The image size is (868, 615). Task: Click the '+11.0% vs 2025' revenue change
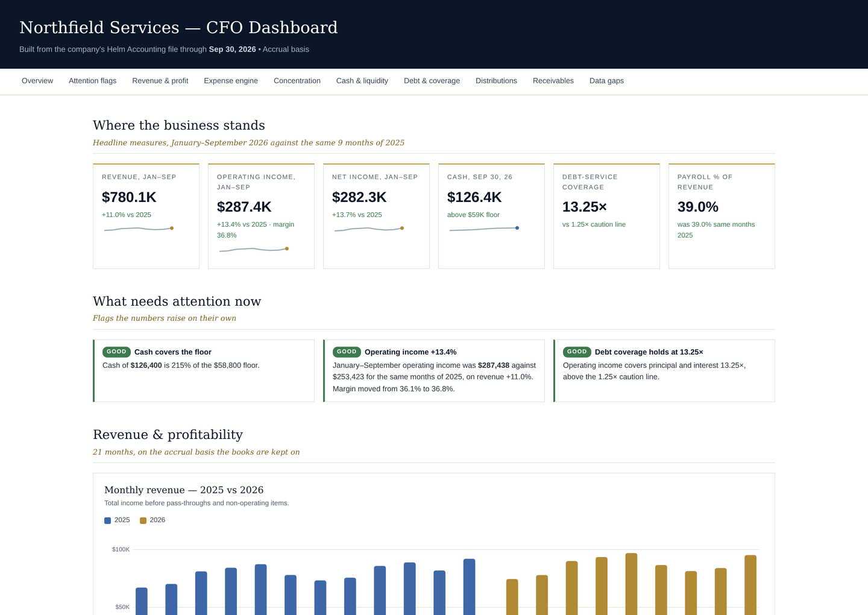(x=127, y=215)
